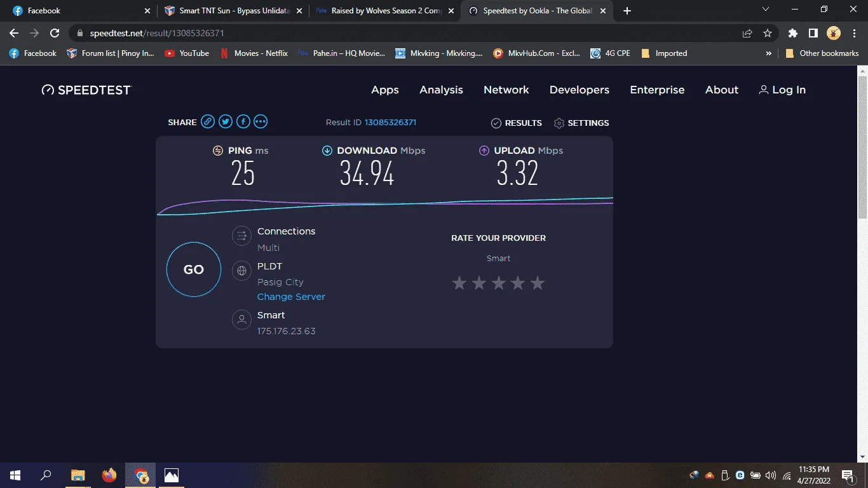This screenshot has width=868, height=488.
Task: Click the Change Server link
Action: coord(291,297)
